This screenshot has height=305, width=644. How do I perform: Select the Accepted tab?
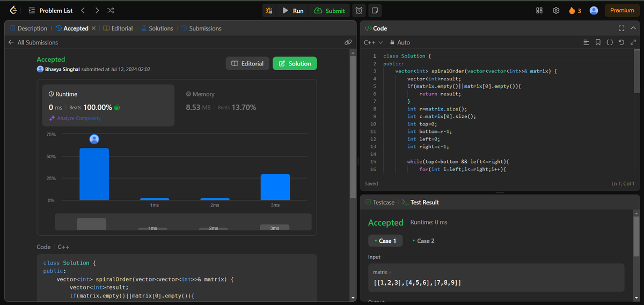pos(72,28)
